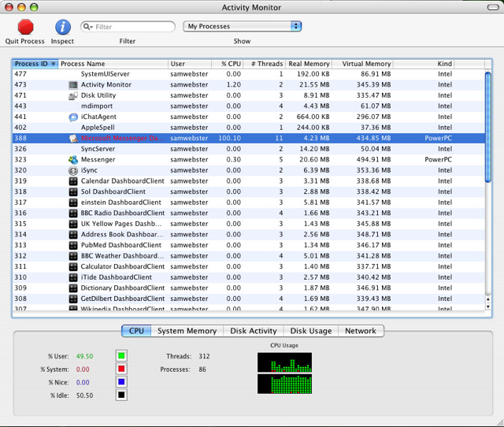Click the iChatAgent bubble icon
Viewport: 504px width, 427px height.
pos(73,117)
